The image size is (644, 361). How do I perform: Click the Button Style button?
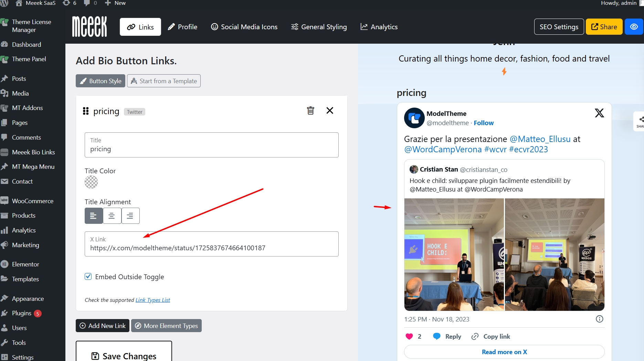click(101, 81)
